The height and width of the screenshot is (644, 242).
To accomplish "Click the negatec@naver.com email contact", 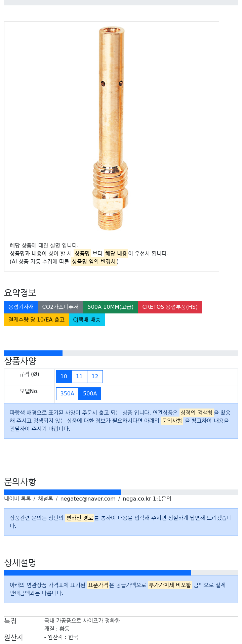I will click(x=88, y=499).
